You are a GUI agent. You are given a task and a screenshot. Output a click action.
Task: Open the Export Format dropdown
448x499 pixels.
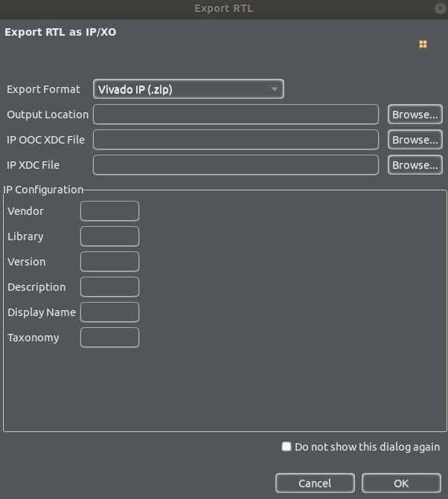188,89
